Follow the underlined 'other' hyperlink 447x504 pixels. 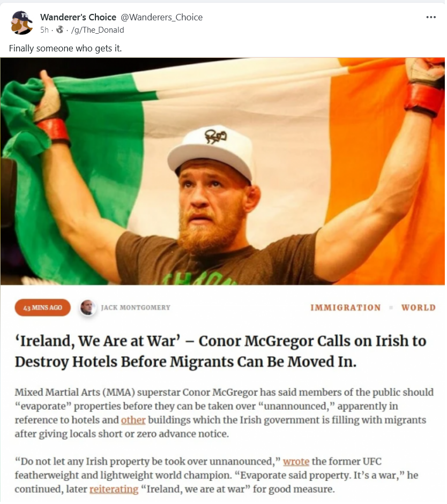coord(133,420)
